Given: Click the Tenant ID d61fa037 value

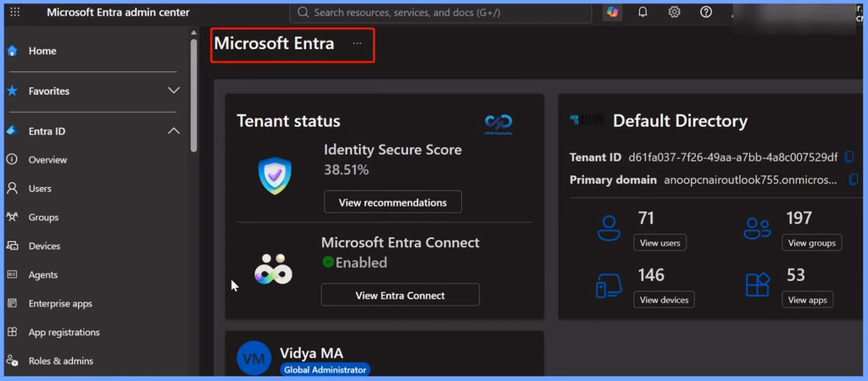Looking at the screenshot, I should pos(733,157).
